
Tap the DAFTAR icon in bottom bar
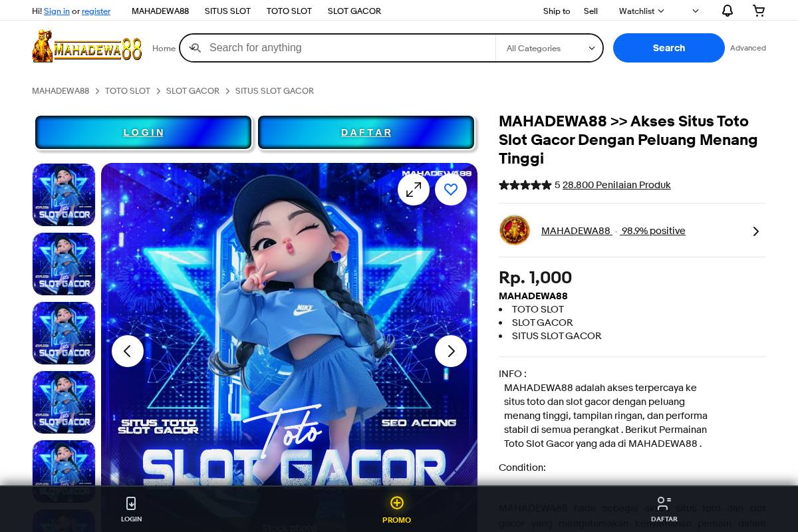[664, 503]
